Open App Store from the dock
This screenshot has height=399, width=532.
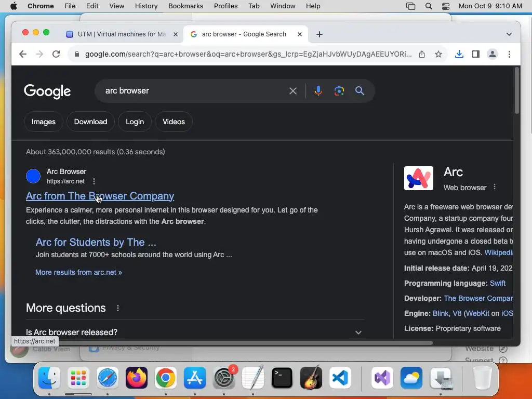tap(195, 378)
